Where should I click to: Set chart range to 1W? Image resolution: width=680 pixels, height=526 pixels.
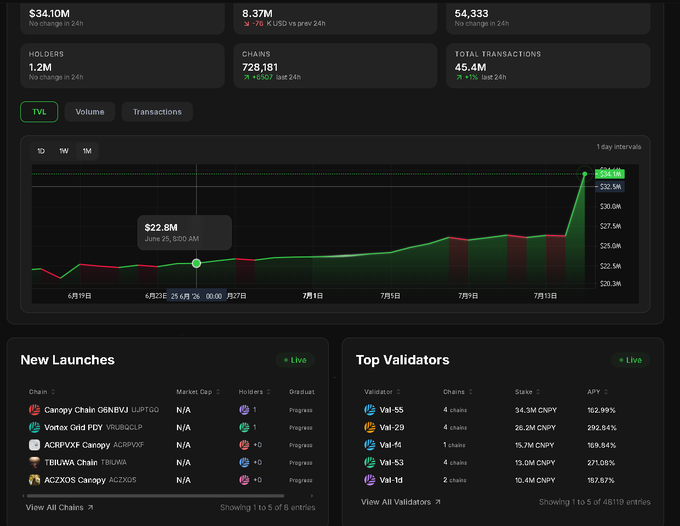(64, 151)
